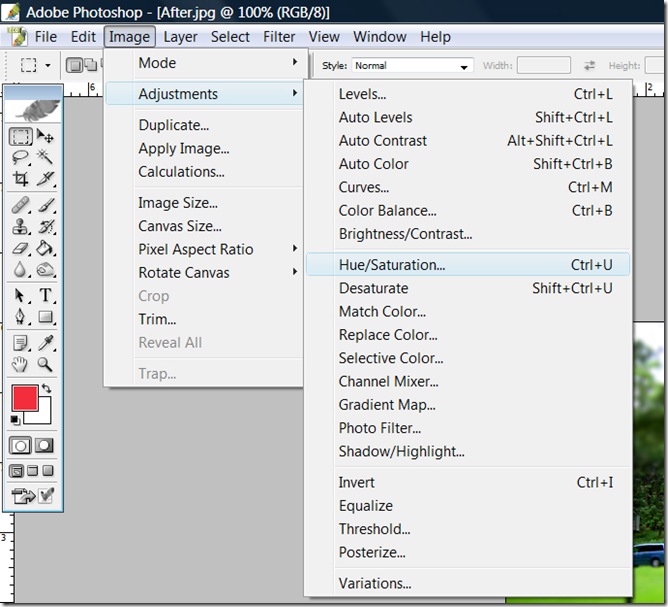Open the Filter menu

[279, 37]
